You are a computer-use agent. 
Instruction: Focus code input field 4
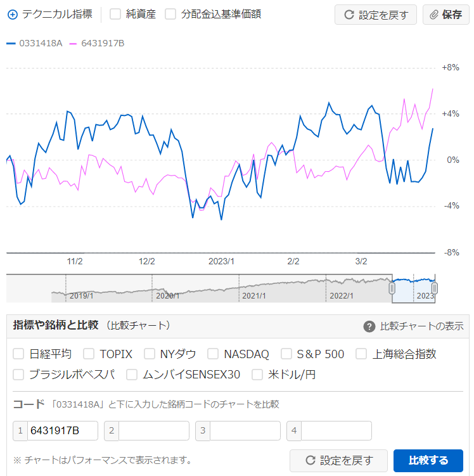[336, 430]
